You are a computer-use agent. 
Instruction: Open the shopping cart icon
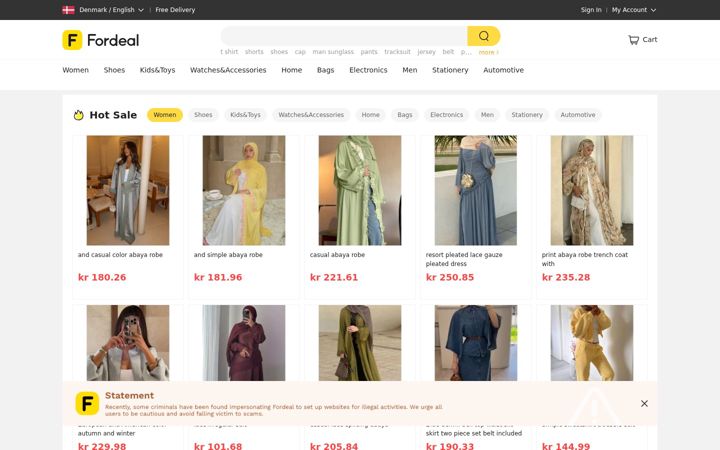point(633,40)
